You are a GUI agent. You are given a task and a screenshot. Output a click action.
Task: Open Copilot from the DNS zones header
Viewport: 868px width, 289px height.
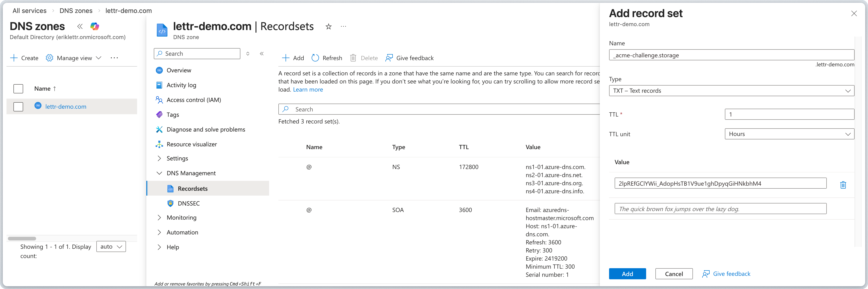click(x=95, y=26)
